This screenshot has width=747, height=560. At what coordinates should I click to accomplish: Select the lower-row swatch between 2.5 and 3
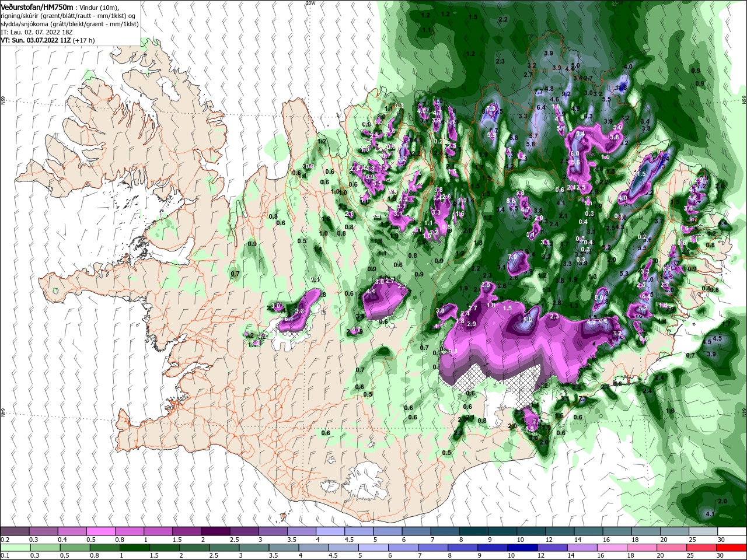tap(224, 548)
